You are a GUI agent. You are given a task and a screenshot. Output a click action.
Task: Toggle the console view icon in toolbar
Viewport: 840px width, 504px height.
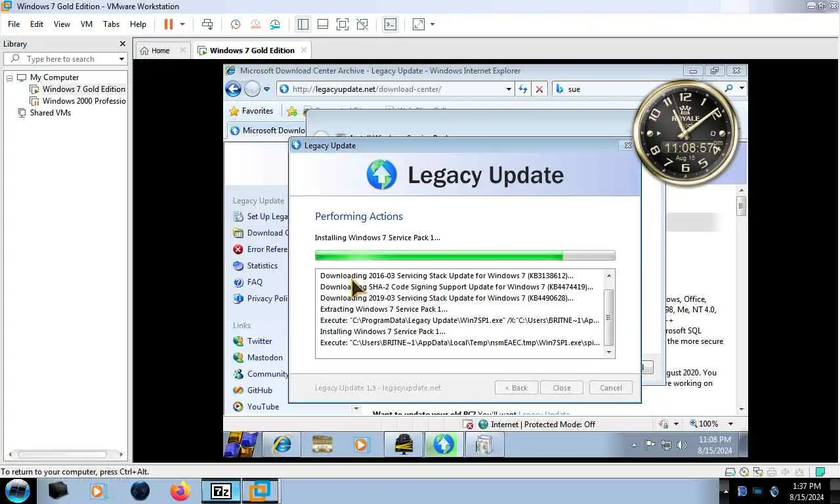pyautogui.click(x=390, y=24)
